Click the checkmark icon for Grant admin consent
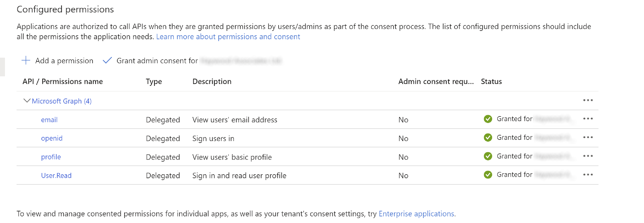This screenshot has width=644, height=223. [107, 61]
